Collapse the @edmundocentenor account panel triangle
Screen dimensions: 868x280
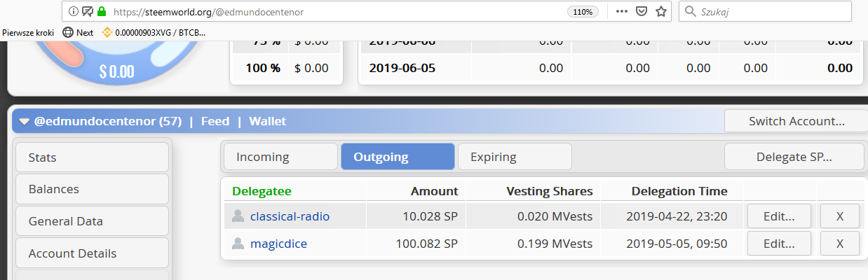[25, 122]
